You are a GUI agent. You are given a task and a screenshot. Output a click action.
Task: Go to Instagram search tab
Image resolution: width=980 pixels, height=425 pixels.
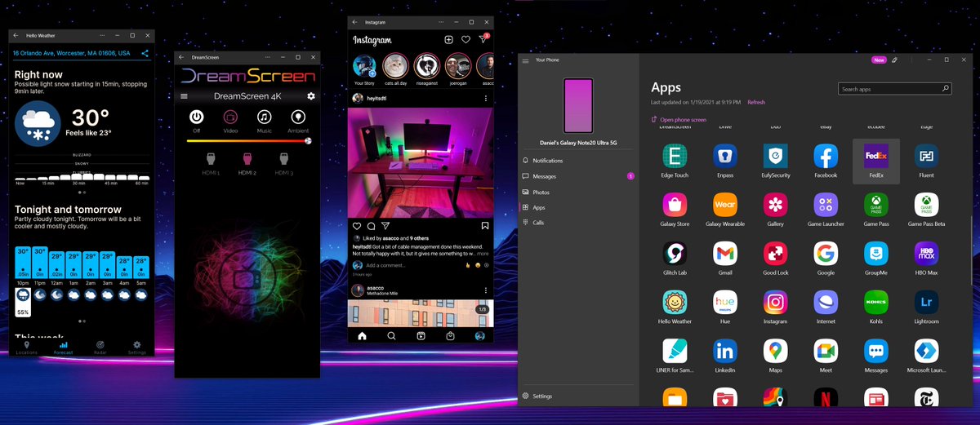click(x=392, y=335)
